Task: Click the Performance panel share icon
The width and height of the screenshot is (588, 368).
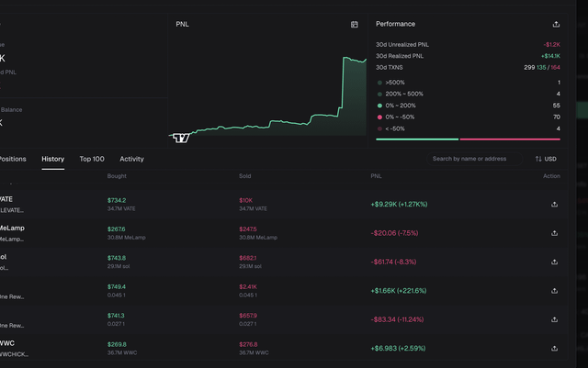Action: click(x=555, y=25)
